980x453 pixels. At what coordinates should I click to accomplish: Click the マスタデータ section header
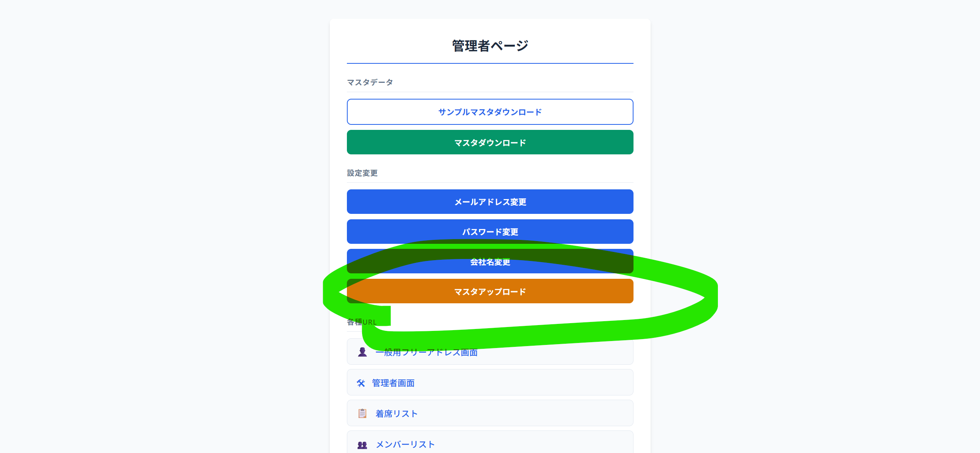(x=369, y=82)
